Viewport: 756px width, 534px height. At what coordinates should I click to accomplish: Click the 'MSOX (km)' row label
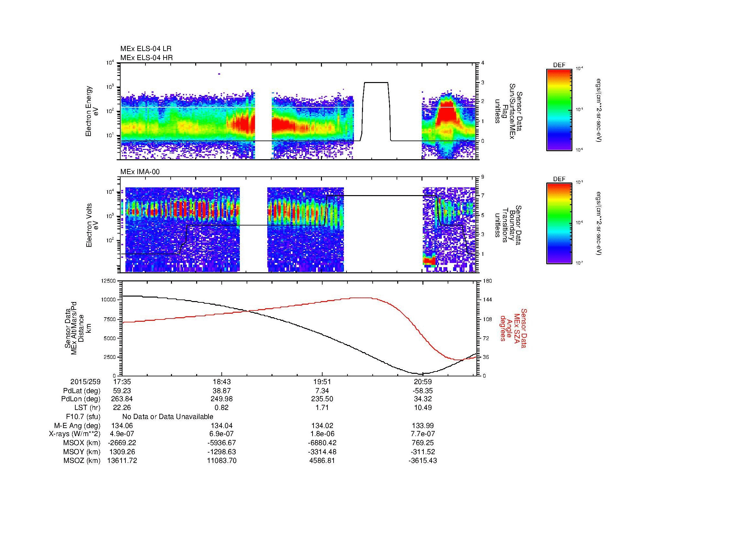coord(82,443)
